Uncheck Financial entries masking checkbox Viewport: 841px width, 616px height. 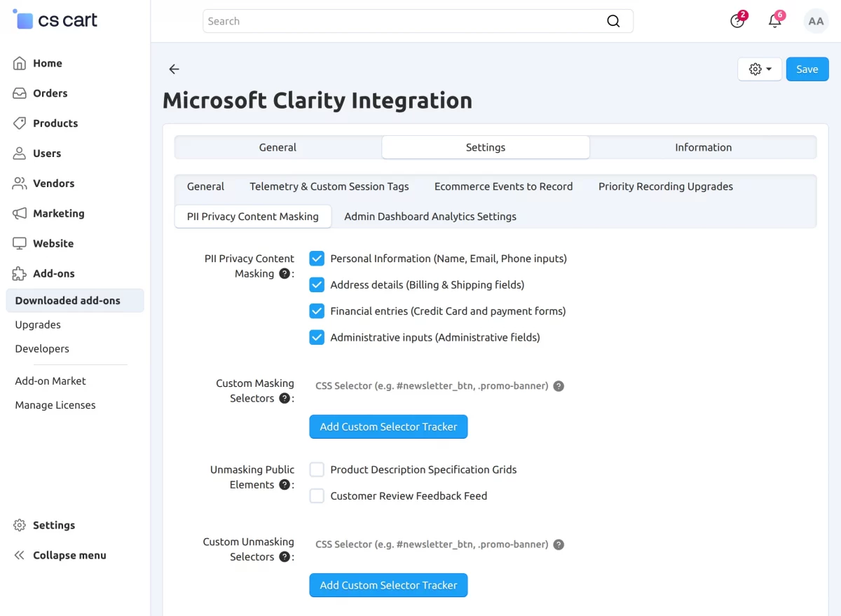(317, 311)
